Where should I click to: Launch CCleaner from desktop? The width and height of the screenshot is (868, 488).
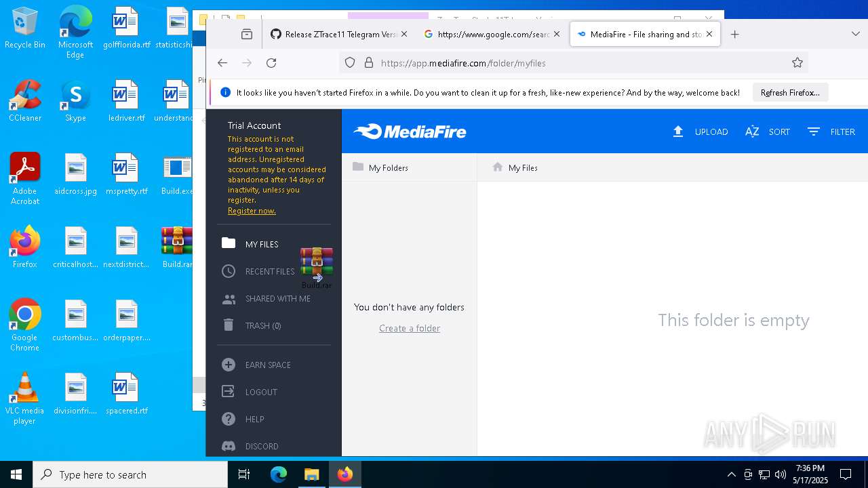(25, 102)
